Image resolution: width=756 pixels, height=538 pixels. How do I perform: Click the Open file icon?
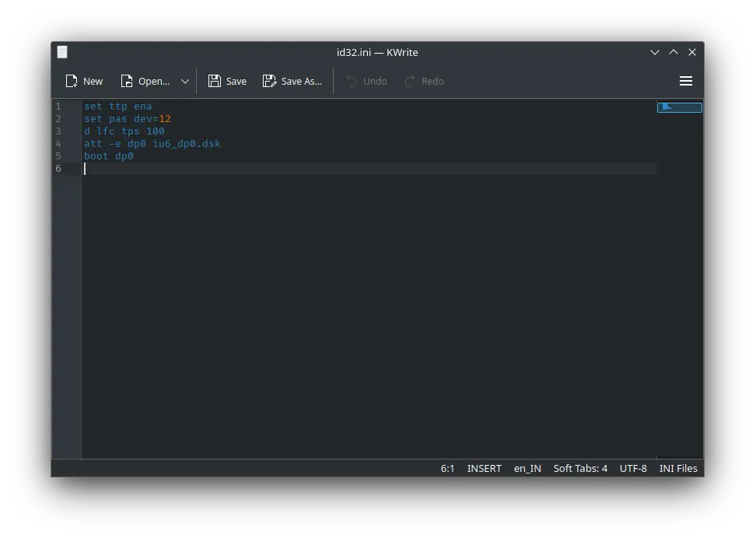pos(127,81)
